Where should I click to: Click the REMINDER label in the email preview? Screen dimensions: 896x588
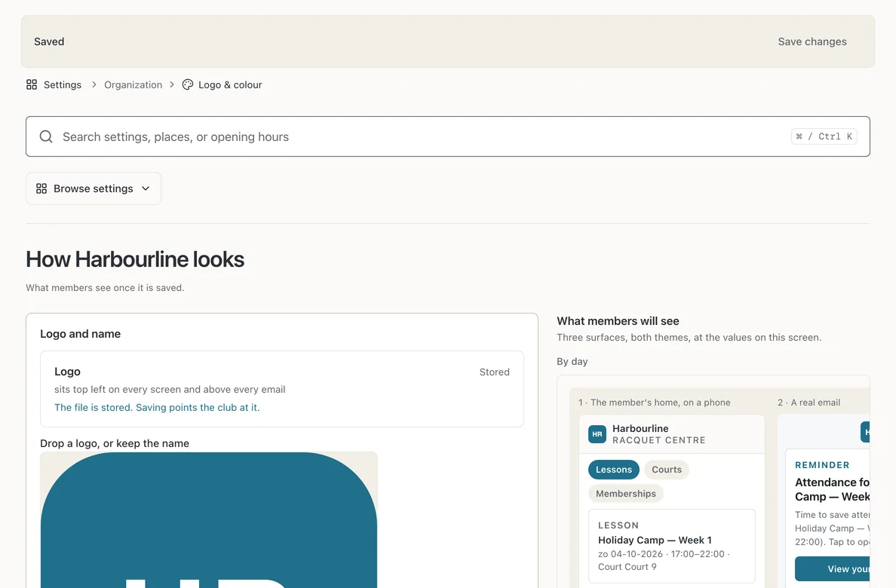coord(822,465)
